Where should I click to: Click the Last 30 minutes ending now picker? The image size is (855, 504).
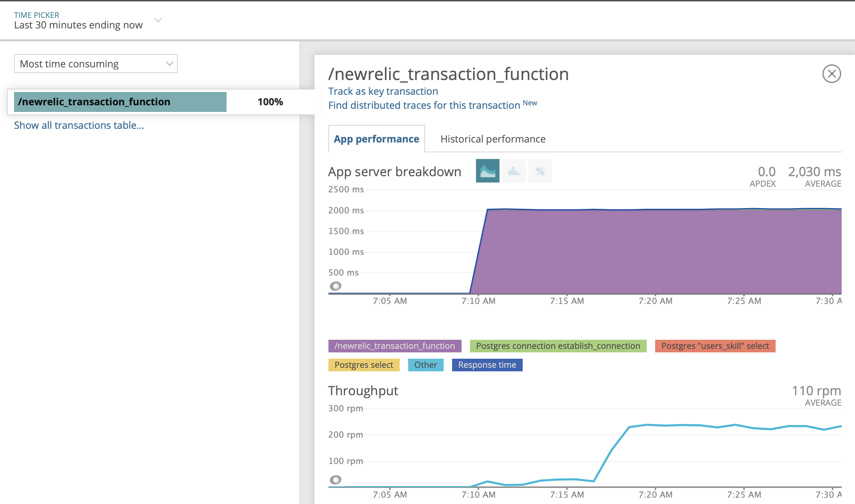click(78, 25)
